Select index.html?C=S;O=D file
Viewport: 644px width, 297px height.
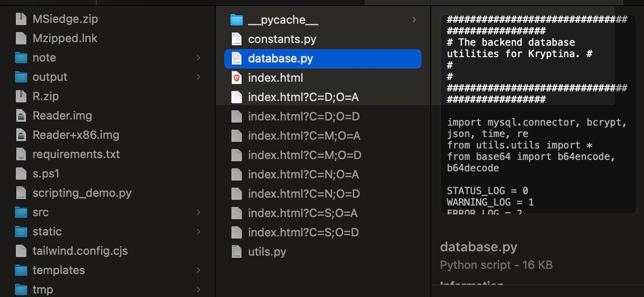coord(303,232)
